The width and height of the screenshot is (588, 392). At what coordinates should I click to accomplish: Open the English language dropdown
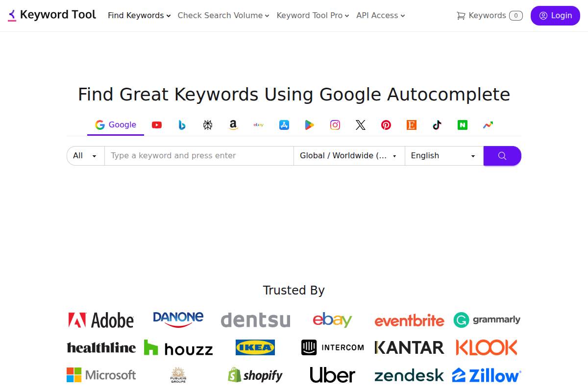(x=443, y=155)
